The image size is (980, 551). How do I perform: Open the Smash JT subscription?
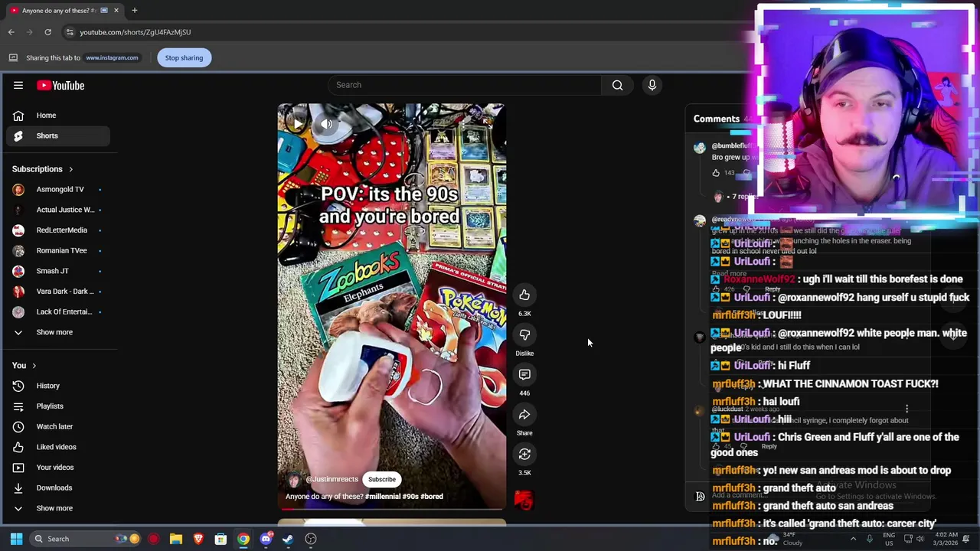(58, 271)
